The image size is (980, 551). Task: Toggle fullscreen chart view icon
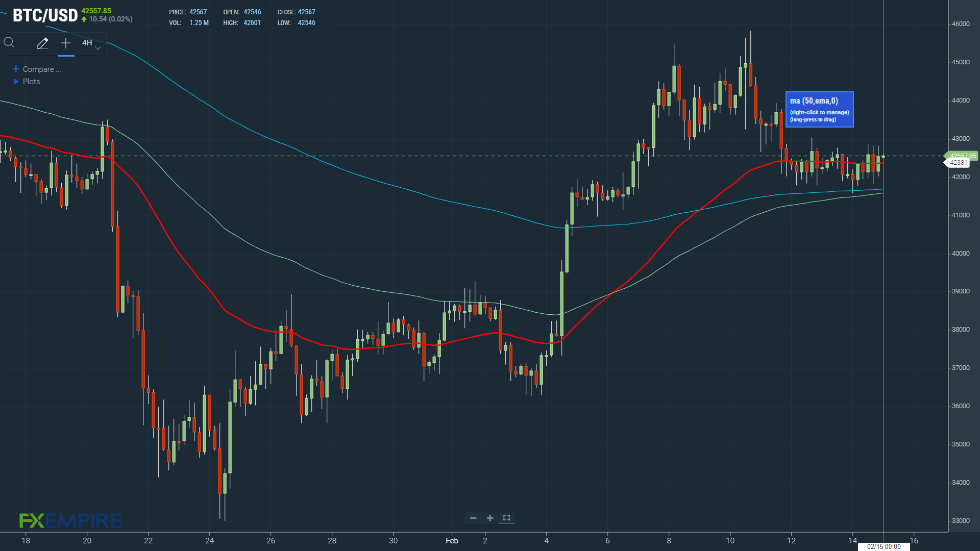pyautogui.click(x=506, y=518)
